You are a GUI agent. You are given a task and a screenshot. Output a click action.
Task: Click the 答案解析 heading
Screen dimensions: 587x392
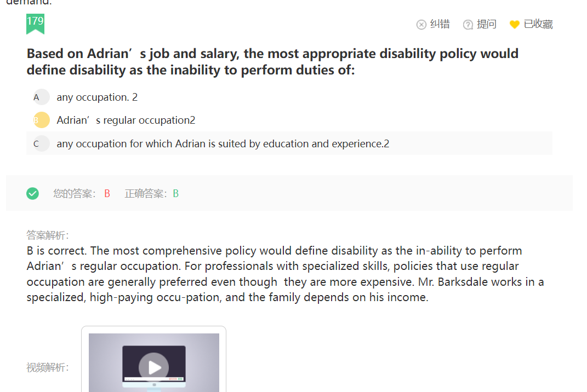tap(48, 235)
